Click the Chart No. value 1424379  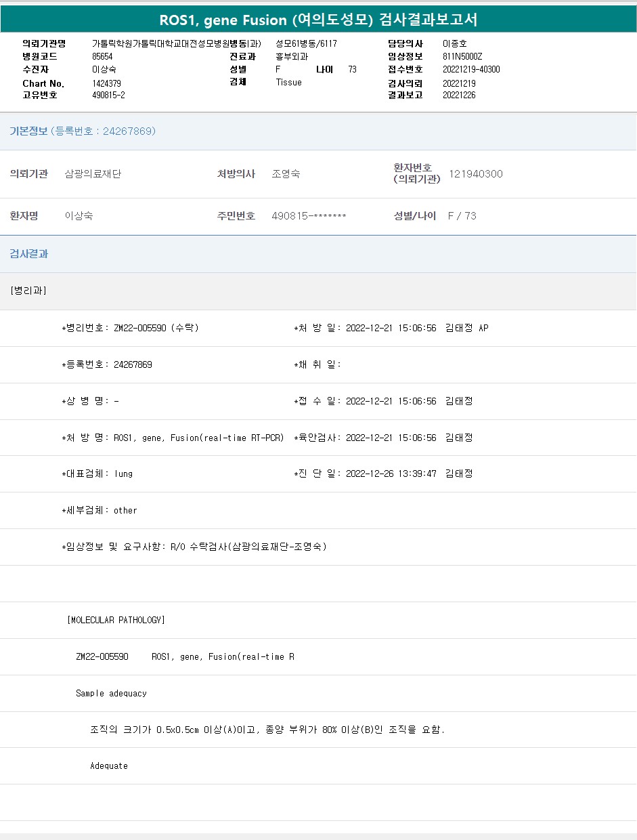point(106,83)
